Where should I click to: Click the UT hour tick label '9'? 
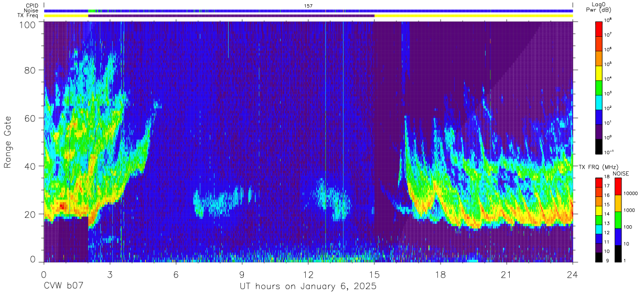tap(242, 274)
